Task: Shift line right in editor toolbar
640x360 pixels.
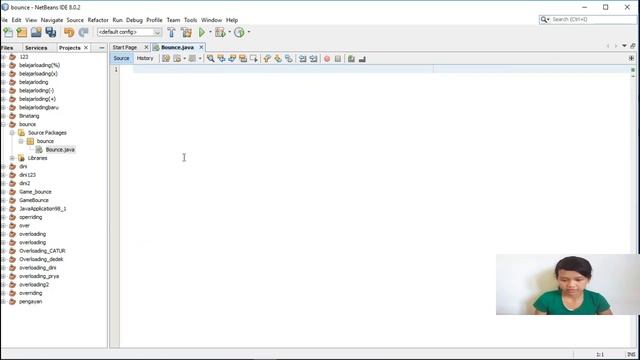Action: coord(313,59)
